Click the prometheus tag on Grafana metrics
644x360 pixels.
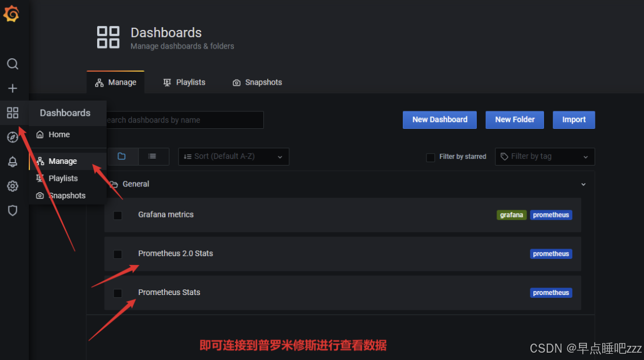pos(551,215)
